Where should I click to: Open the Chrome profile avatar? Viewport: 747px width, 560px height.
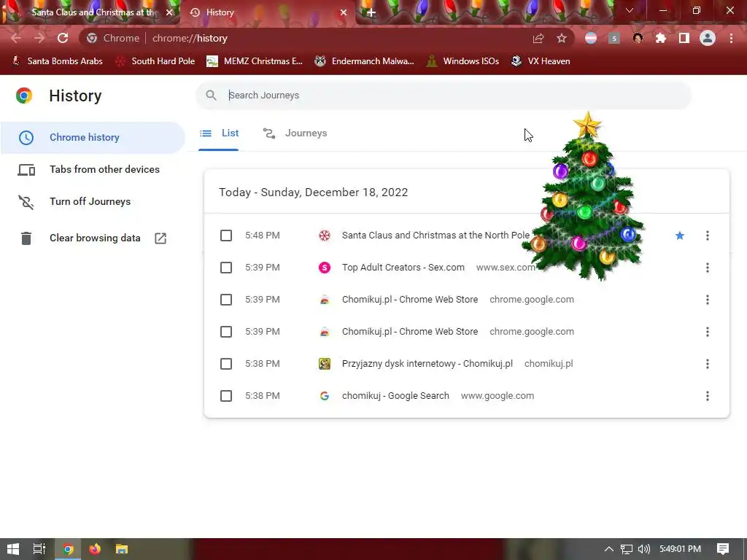pyautogui.click(x=708, y=38)
